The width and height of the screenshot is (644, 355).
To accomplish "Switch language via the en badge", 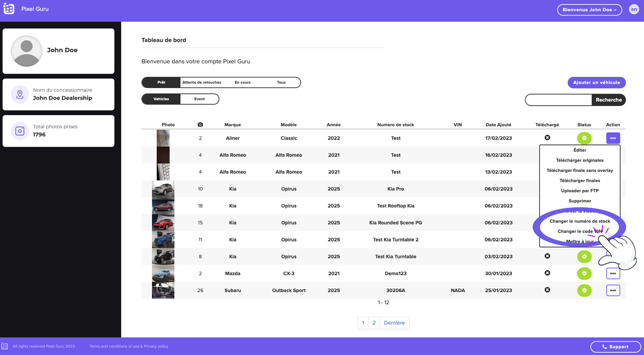I will (634, 9).
